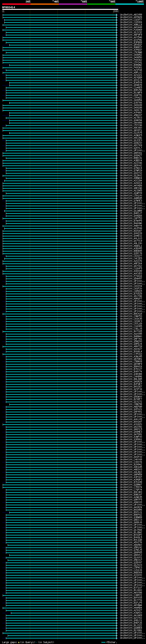The width and height of the screenshot is (146, 644).
Task: Click the UniRef100_C5YS41 label
Action: [131, 63]
